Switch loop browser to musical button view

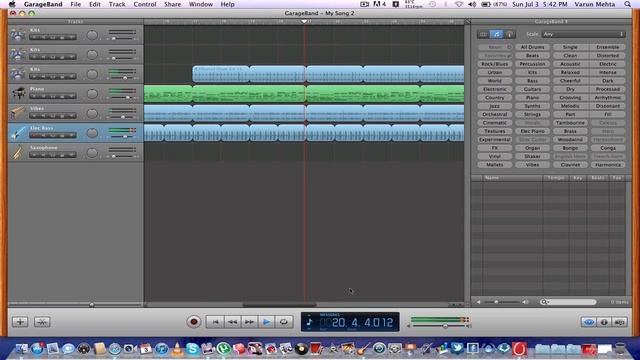coord(496,34)
